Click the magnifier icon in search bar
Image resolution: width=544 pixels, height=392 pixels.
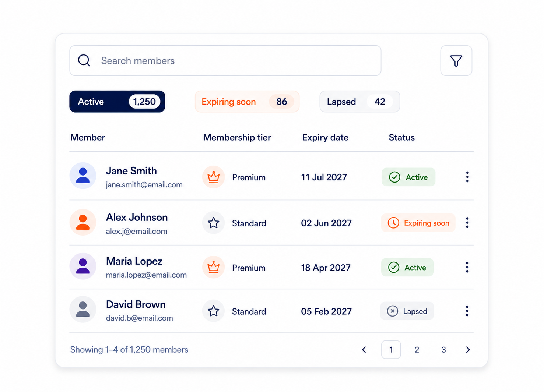84,60
